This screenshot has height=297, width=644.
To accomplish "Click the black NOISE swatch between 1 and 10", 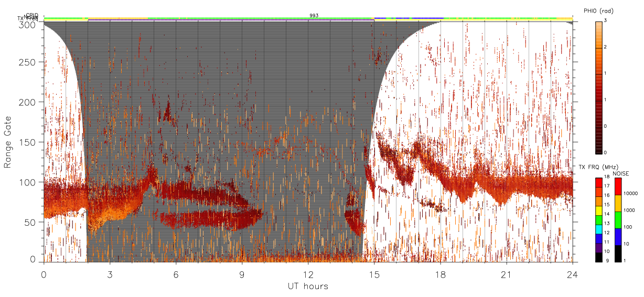I will coord(618,254).
